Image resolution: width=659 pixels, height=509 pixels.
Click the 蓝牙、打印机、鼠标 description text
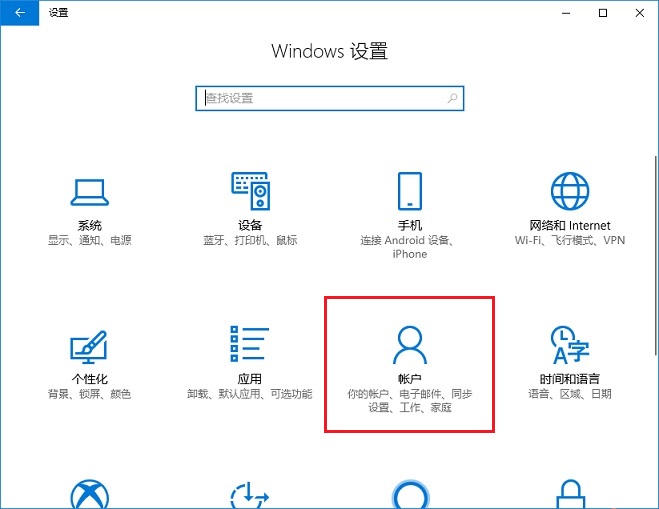(250, 241)
